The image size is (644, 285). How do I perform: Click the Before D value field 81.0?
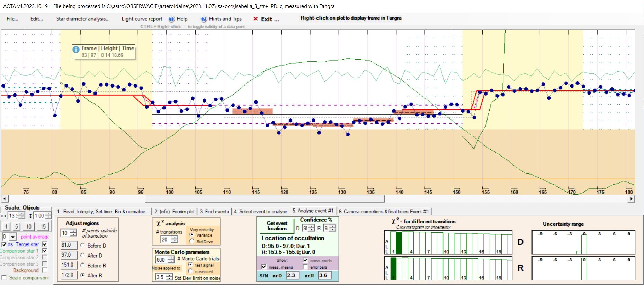pyautogui.click(x=69, y=245)
